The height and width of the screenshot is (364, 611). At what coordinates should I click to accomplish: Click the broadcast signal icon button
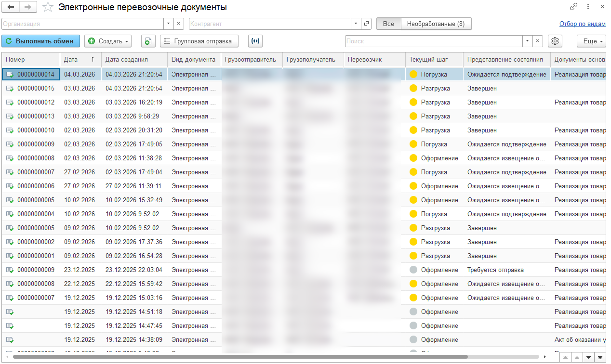[255, 41]
